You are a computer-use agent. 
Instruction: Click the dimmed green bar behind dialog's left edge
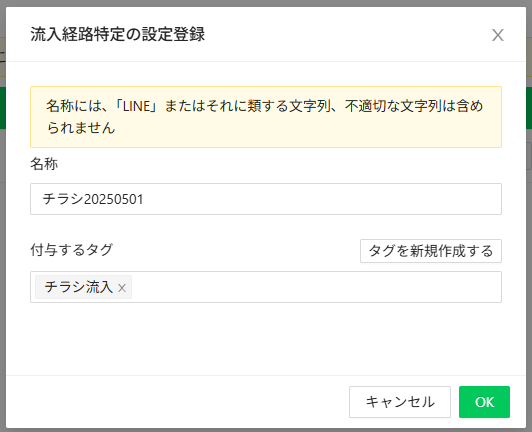[x=3, y=108]
